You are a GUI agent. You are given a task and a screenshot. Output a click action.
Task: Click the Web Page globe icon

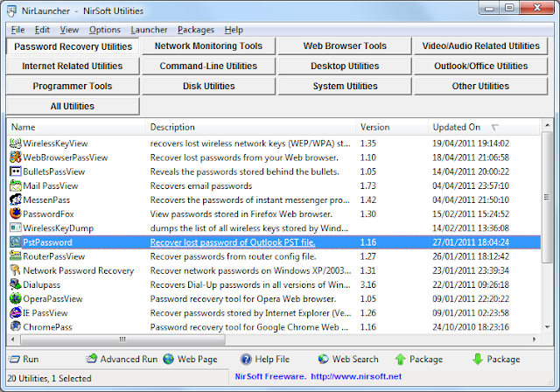click(x=169, y=359)
